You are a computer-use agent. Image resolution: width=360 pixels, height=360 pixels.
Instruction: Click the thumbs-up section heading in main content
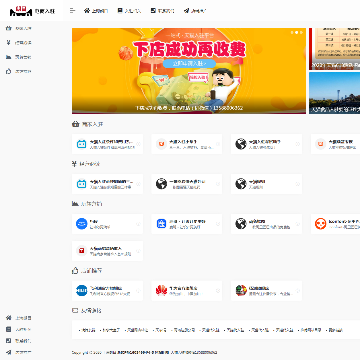click(x=87, y=271)
